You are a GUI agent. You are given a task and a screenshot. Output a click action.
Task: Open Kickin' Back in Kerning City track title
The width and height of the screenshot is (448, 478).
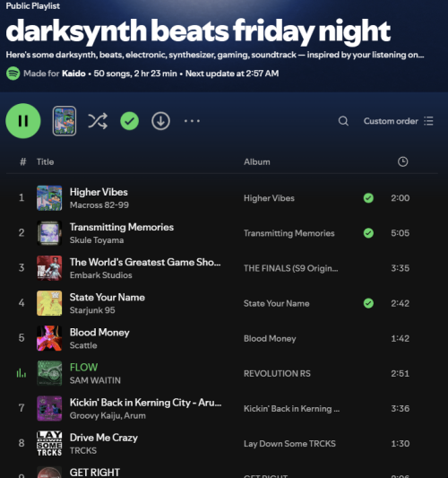pyautogui.click(x=145, y=403)
